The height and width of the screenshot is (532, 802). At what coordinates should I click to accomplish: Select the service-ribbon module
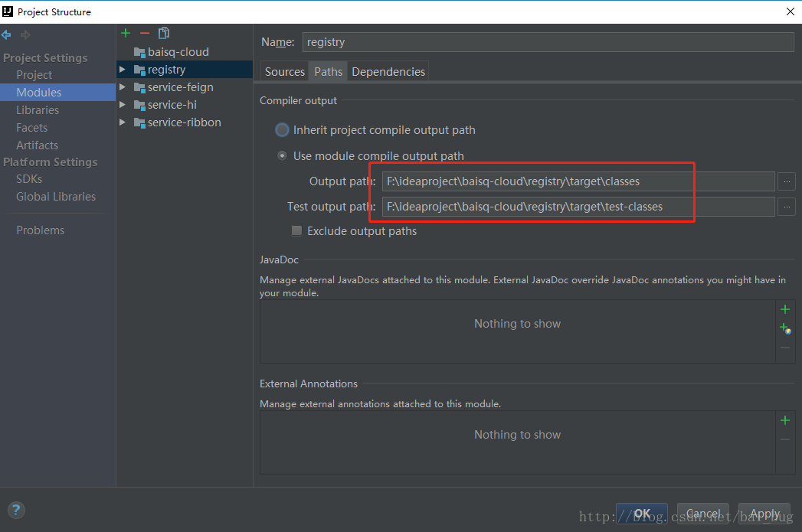184,122
